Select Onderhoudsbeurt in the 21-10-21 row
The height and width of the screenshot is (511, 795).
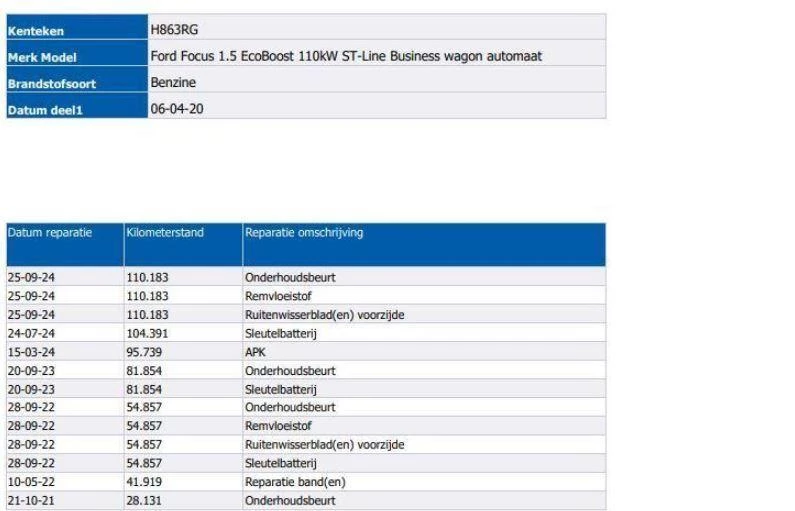[290, 501]
